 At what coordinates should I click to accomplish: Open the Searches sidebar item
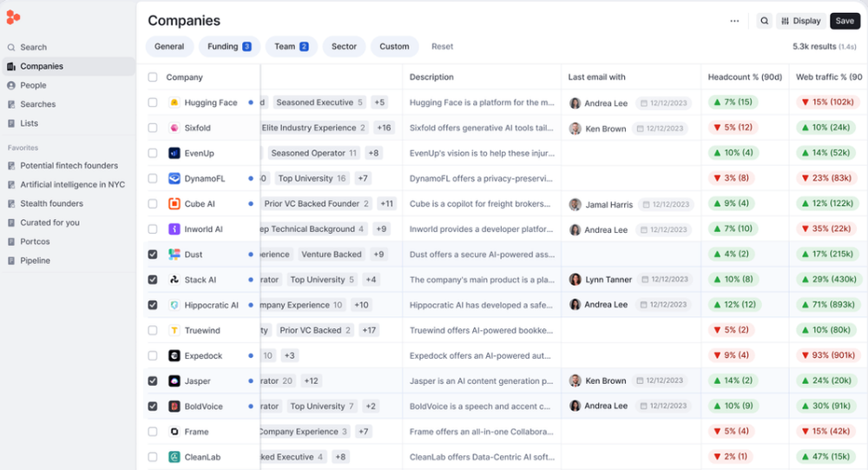(x=37, y=104)
